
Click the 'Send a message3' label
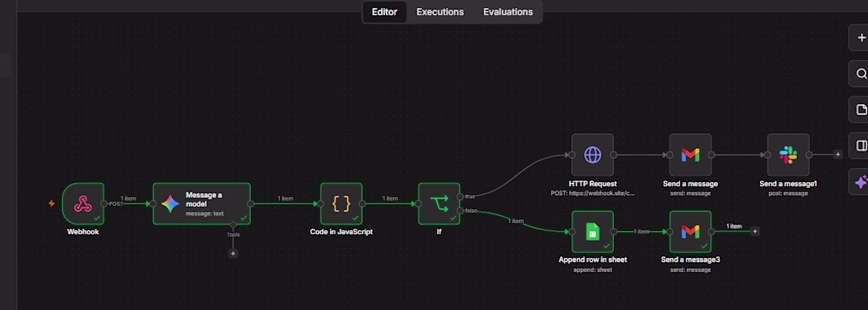[x=690, y=260]
